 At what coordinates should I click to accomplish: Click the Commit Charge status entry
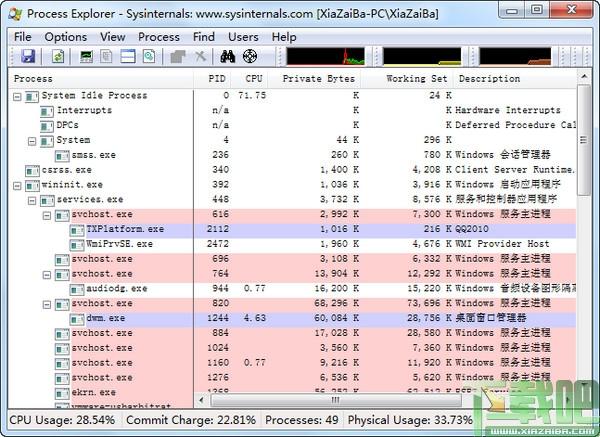tap(191, 420)
